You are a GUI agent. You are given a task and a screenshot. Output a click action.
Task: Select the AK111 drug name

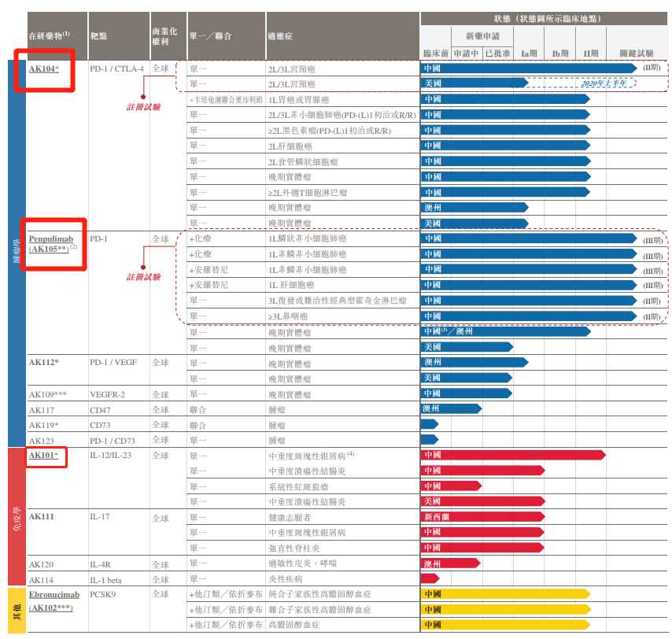[x=42, y=516]
